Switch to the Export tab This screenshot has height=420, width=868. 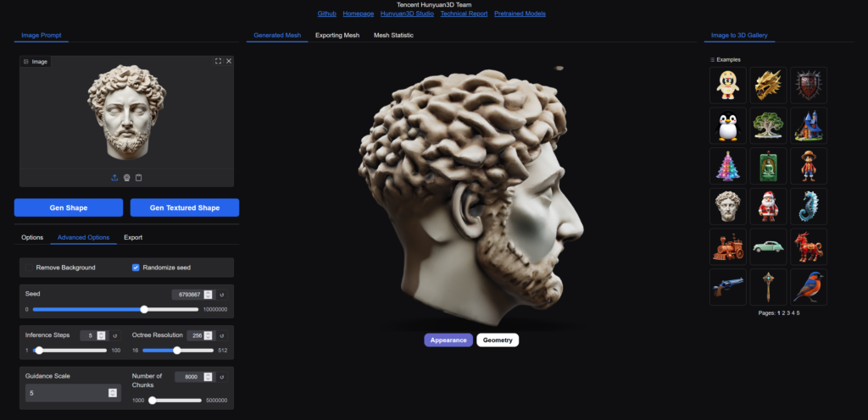[133, 237]
